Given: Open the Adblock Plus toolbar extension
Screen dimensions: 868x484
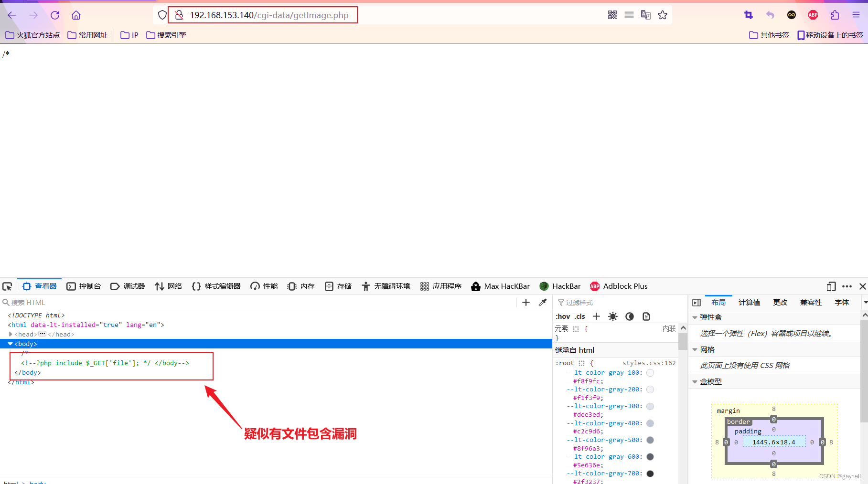Looking at the screenshot, I should tap(813, 15).
